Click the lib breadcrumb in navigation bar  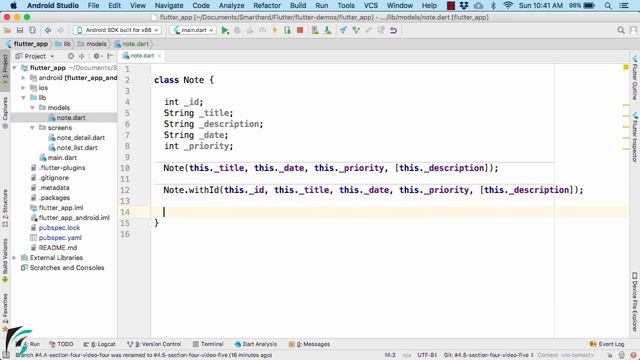pyautogui.click(x=63, y=44)
